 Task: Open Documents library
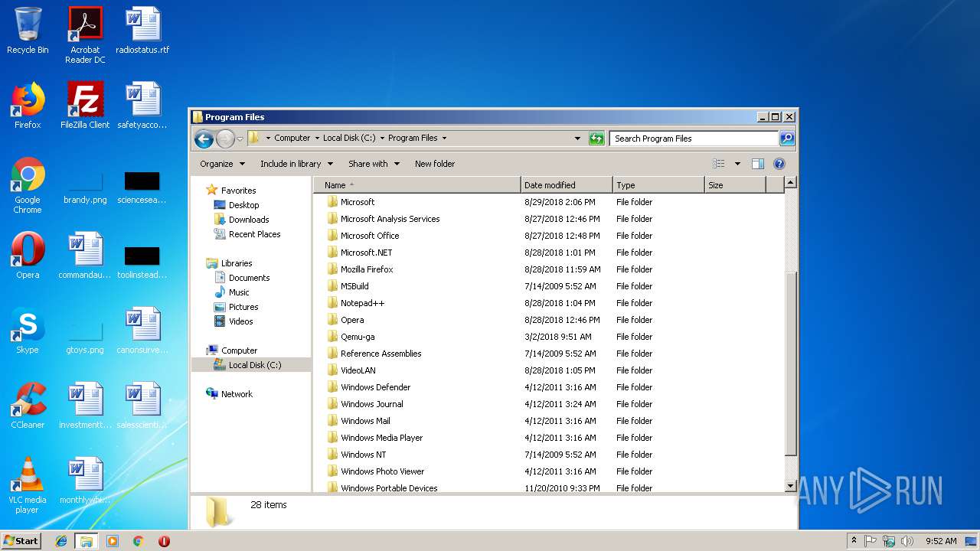pyautogui.click(x=249, y=278)
